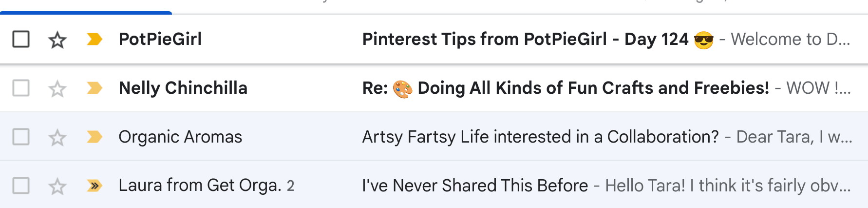Toggle importance marker on Nelly Chinchilla email
The image size is (868, 208).
tap(94, 88)
